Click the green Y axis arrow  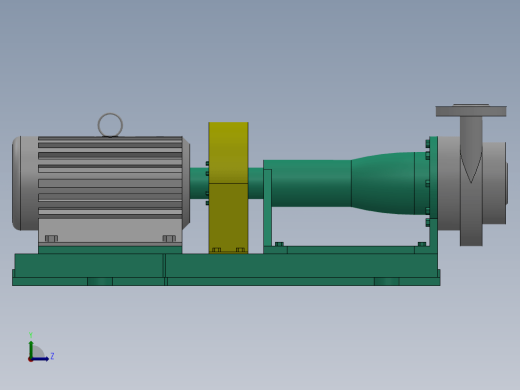[31, 349]
